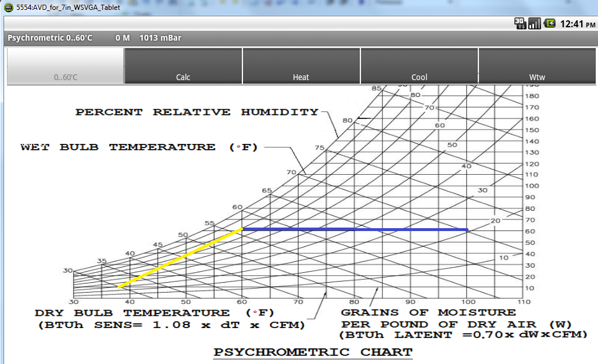This screenshot has width=598, height=364.
Task: Click the PSYCHROMETRIC CHART title
Action: [313, 352]
